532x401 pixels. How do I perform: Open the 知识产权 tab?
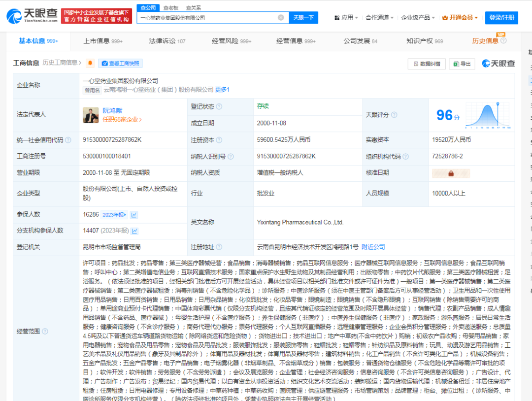click(x=425, y=41)
